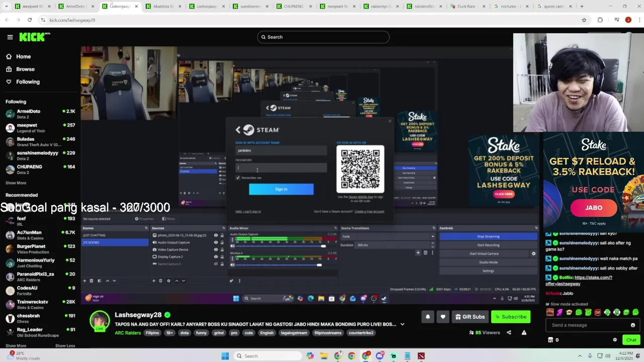Expand the stream title chevron
Viewport: 644px width, 362px height.
click(402, 324)
